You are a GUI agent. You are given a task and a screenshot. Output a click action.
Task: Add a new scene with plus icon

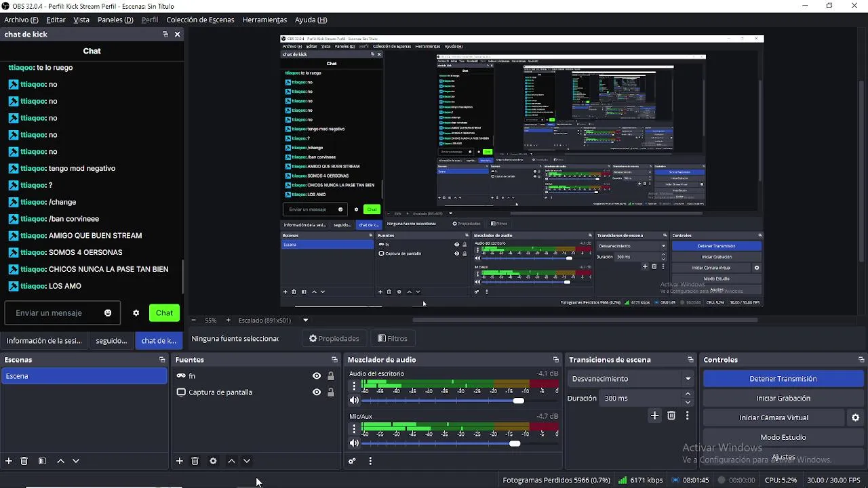(x=9, y=461)
